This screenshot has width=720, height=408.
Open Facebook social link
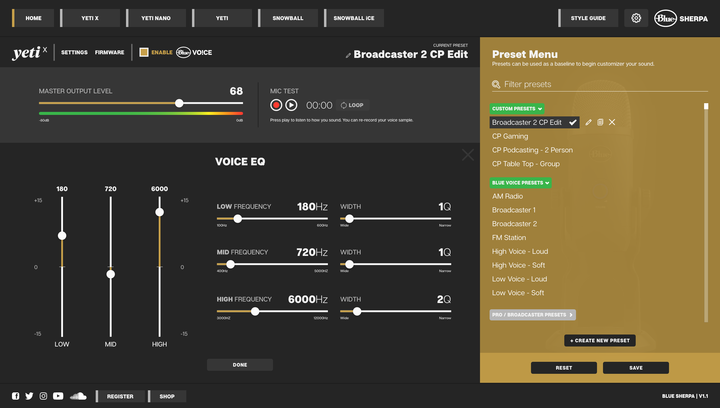16,396
